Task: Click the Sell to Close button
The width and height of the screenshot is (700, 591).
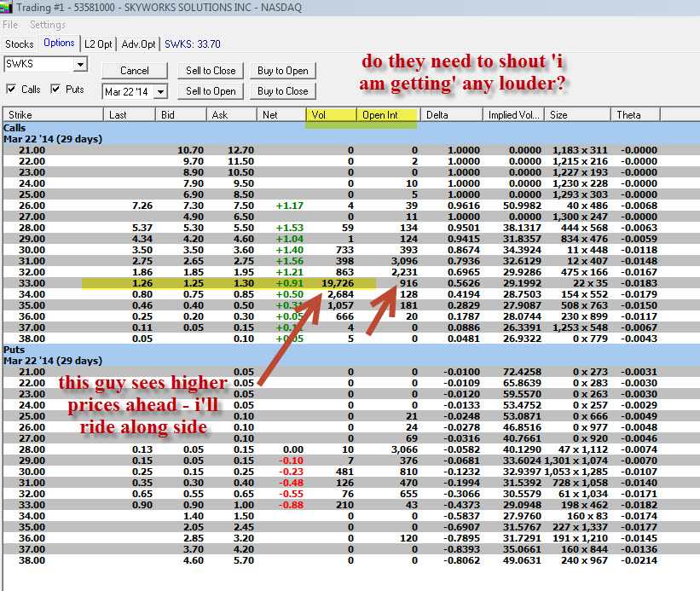Action: pyautogui.click(x=211, y=70)
